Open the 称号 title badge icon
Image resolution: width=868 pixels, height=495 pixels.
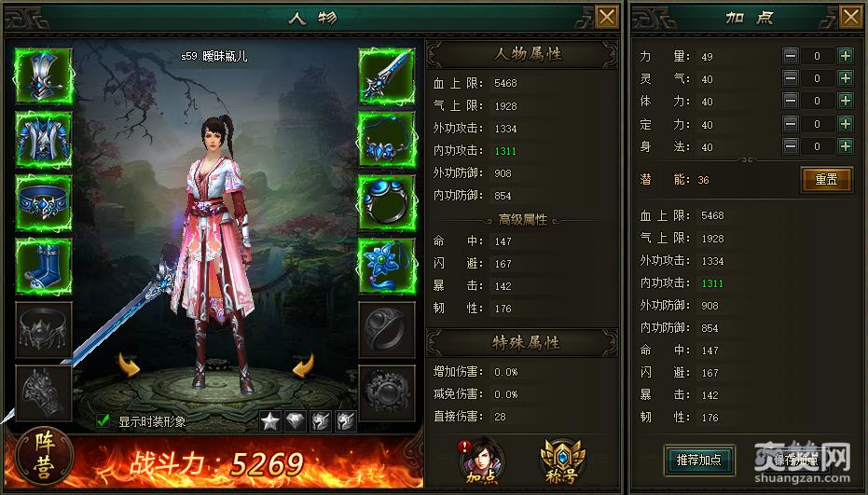[x=562, y=461]
